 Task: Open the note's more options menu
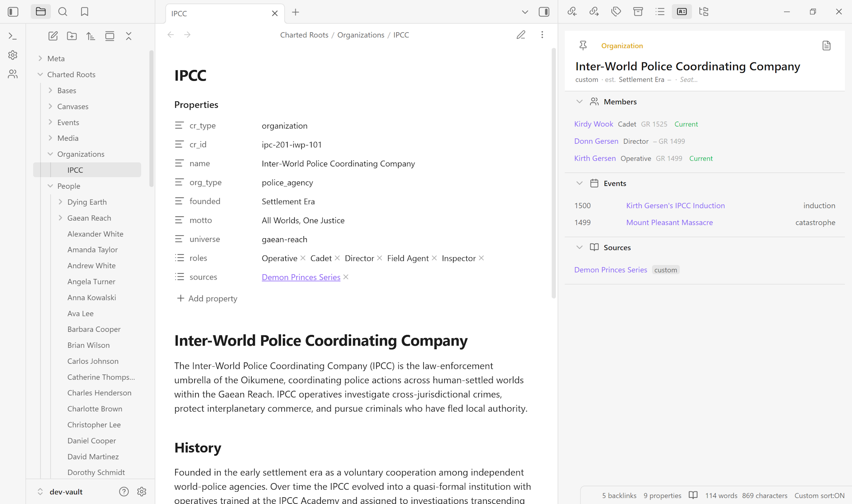[x=542, y=35]
